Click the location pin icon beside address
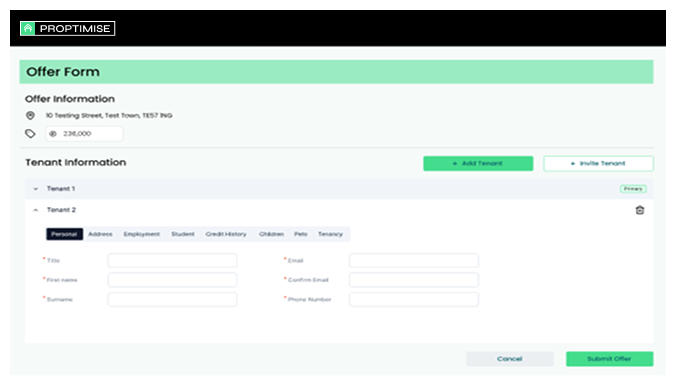Screen dimensions: 676x378 [30, 116]
